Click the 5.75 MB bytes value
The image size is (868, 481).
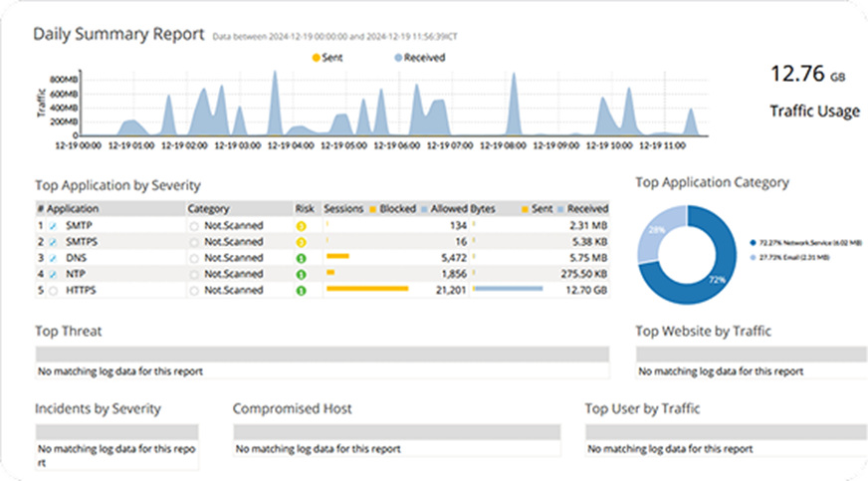[x=588, y=258]
